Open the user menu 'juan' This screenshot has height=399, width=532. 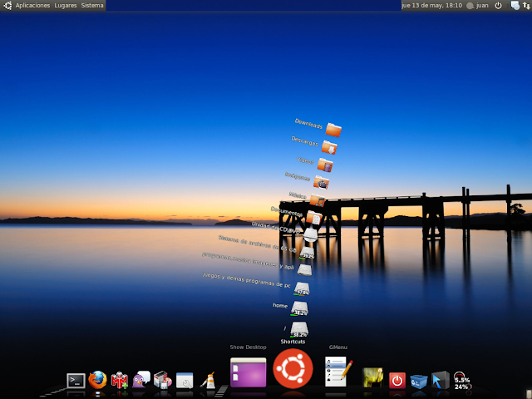pos(478,6)
